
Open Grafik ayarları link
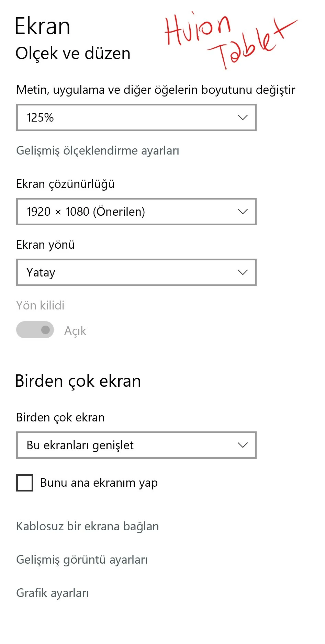coord(52,593)
